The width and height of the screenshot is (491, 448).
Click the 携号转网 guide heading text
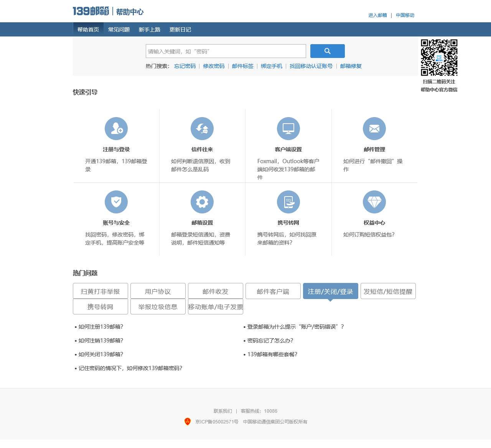288,223
